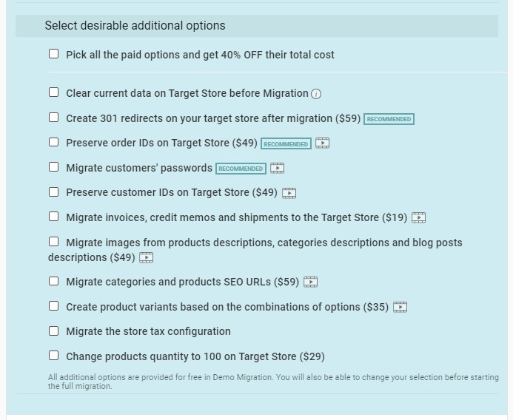The height and width of the screenshot is (420, 513).
Task: Enable Preserve order IDs on Target Store
Action: pos(53,142)
